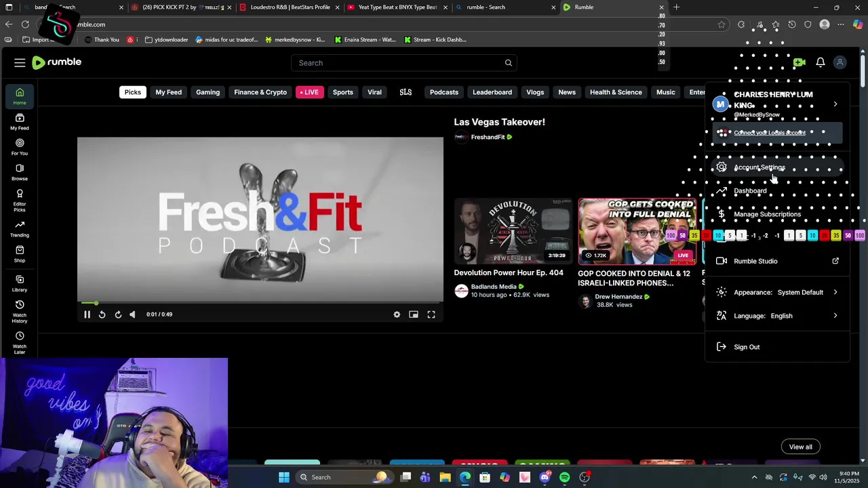Switch to the Loudestro R&B BeatStars browser tab
The height and width of the screenshot is (488, 868).
[x=288, y=7]
